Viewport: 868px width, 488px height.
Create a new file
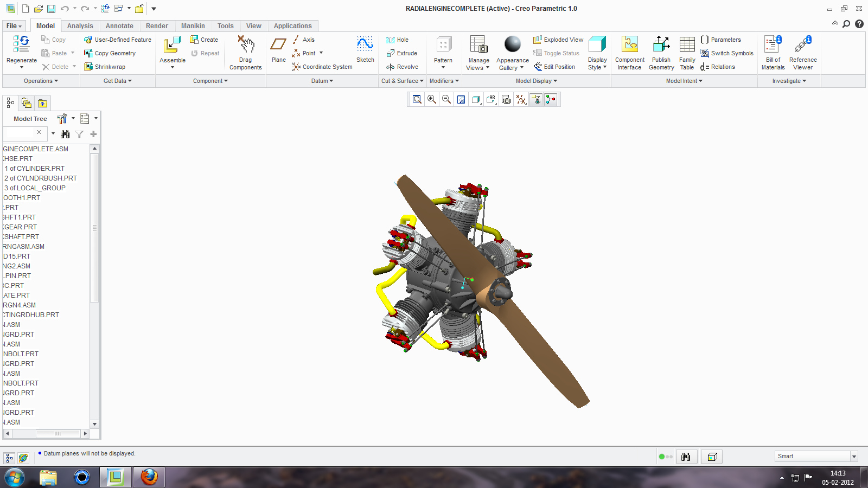[25, 9]
